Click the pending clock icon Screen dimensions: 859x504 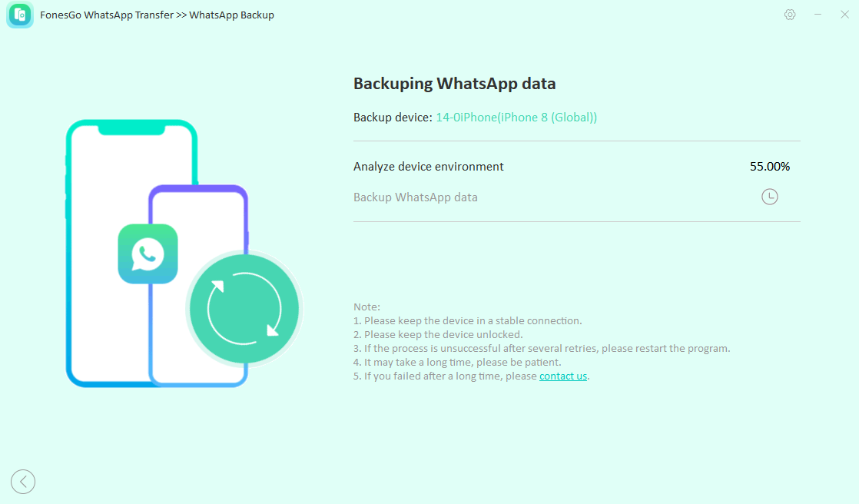point(769,197)
